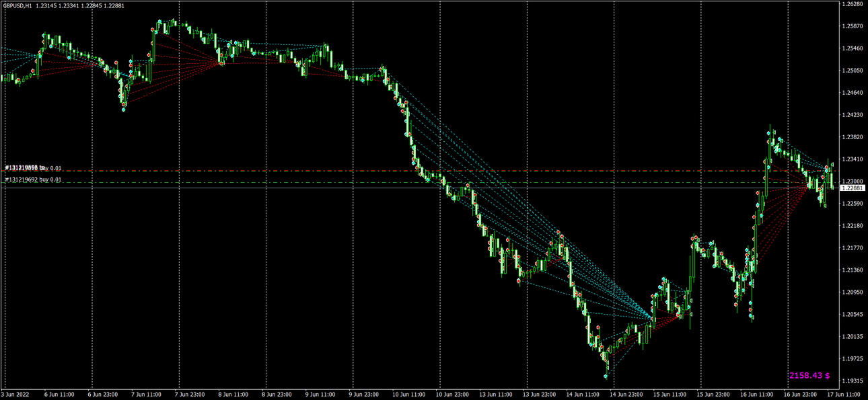Click the '9 Jun 11:00' time label
The height and width of the screenshot is (400, 868).
(x=320, y=395)
